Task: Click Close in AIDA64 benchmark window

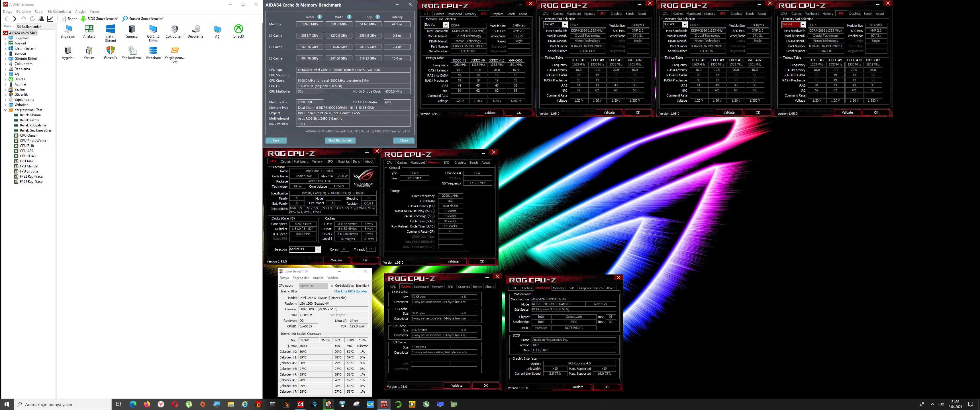Action: click(404, 140)
